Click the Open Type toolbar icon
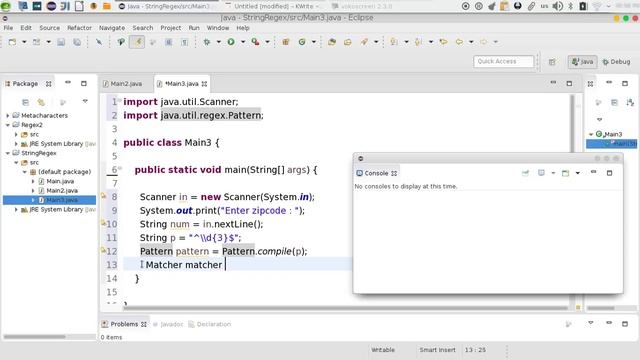Image resolution: width=640 pixels, height=360 pixels. 332,42
